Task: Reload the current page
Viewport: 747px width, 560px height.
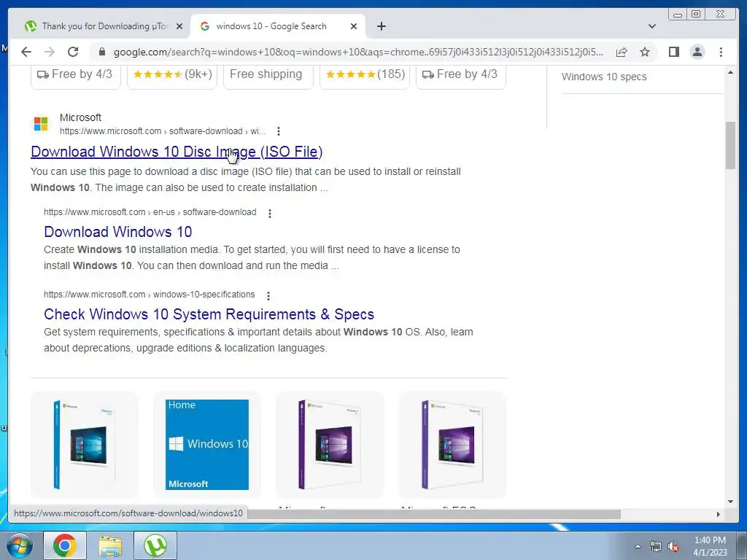Action: click(73, 52)
